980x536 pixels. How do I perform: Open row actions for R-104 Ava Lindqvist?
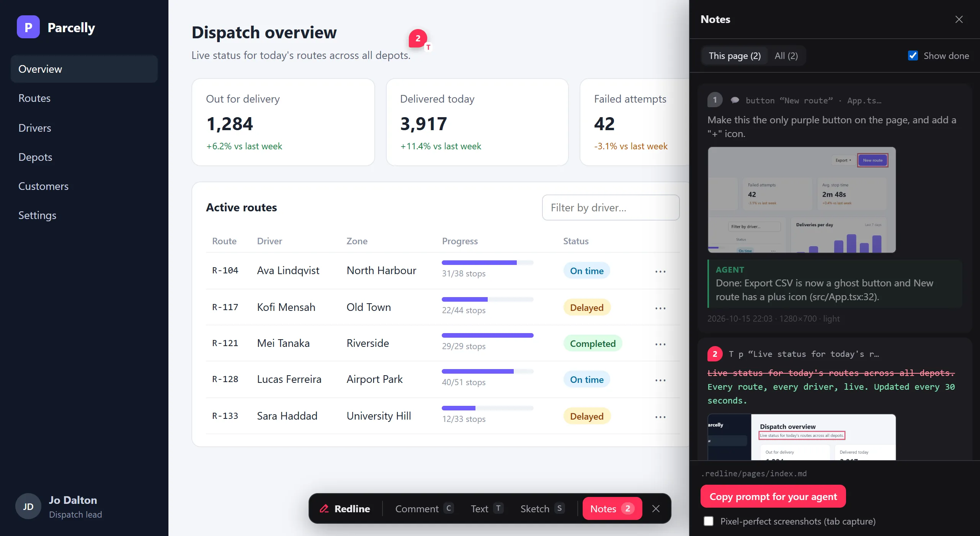click(660, 271)
